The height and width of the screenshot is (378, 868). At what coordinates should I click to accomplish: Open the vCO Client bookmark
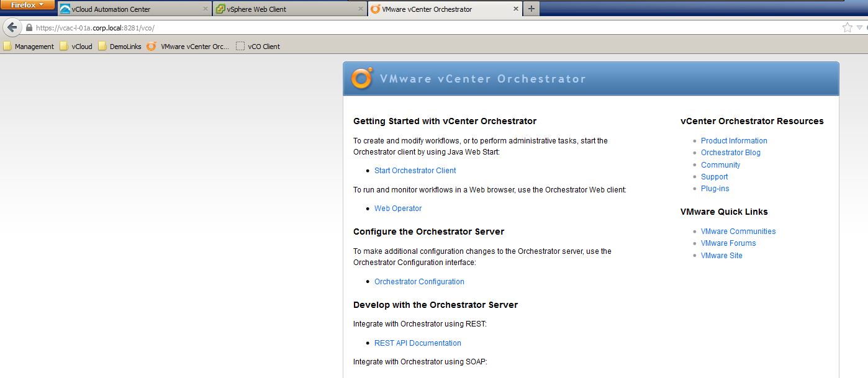coord(258,47)
